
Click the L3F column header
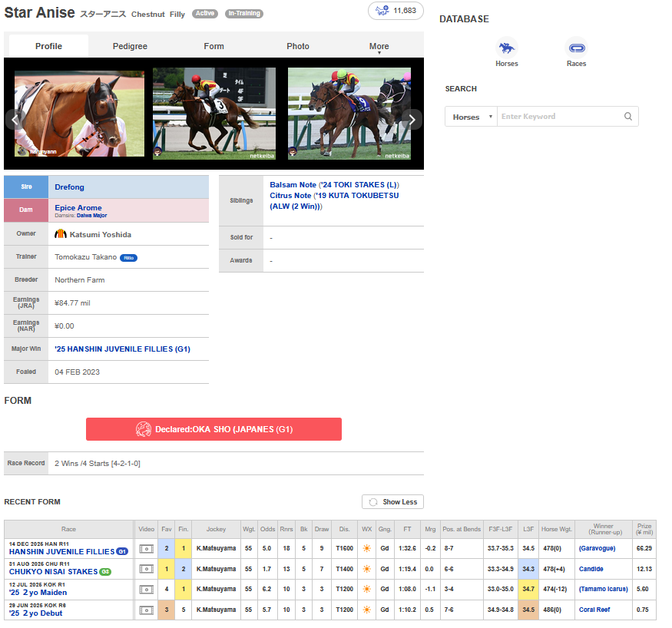(528, 530)
